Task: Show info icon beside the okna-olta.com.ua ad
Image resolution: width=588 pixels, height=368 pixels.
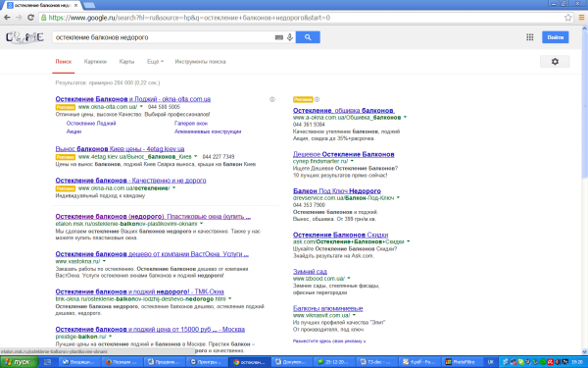Action: (x=272, y=99)
